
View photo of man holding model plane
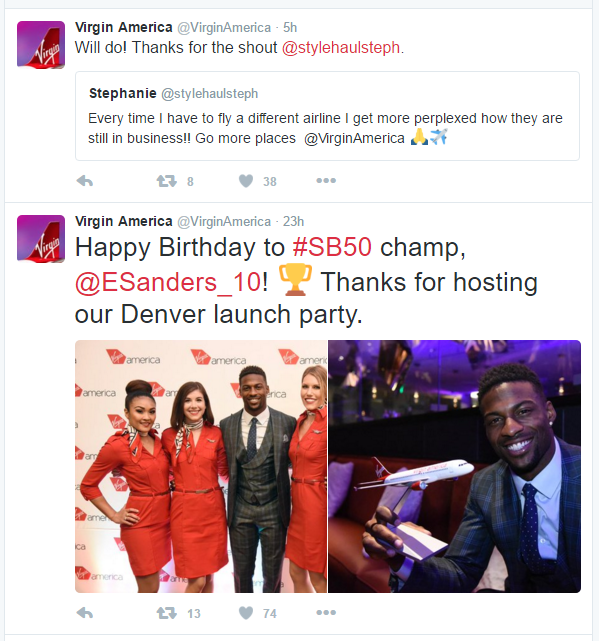point(454,466)
